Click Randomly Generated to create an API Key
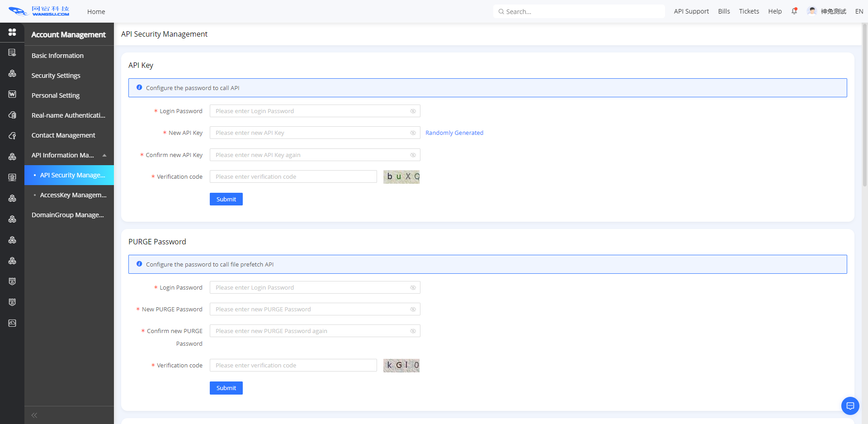The image size is (868, 424). click(454, 133)
